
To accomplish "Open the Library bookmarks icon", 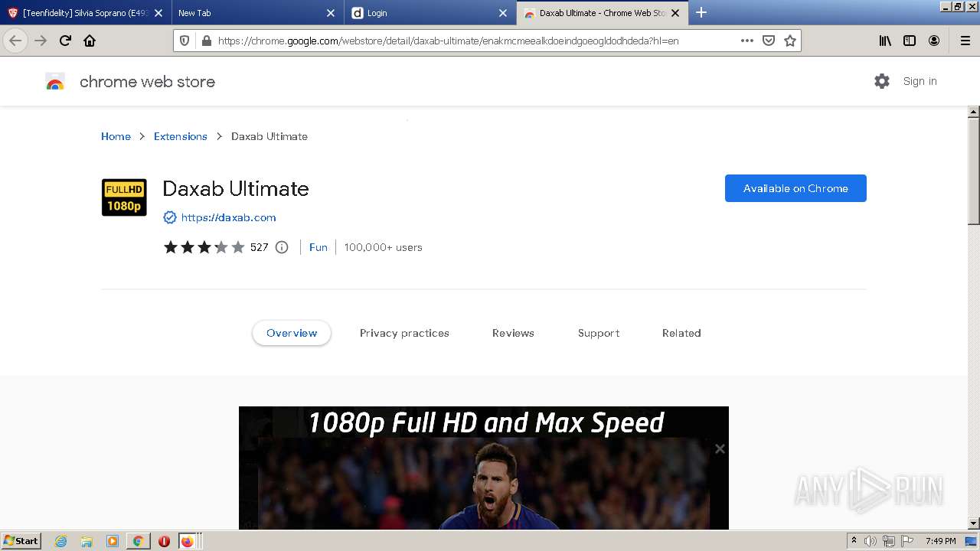I will click(x=885, y=41).
